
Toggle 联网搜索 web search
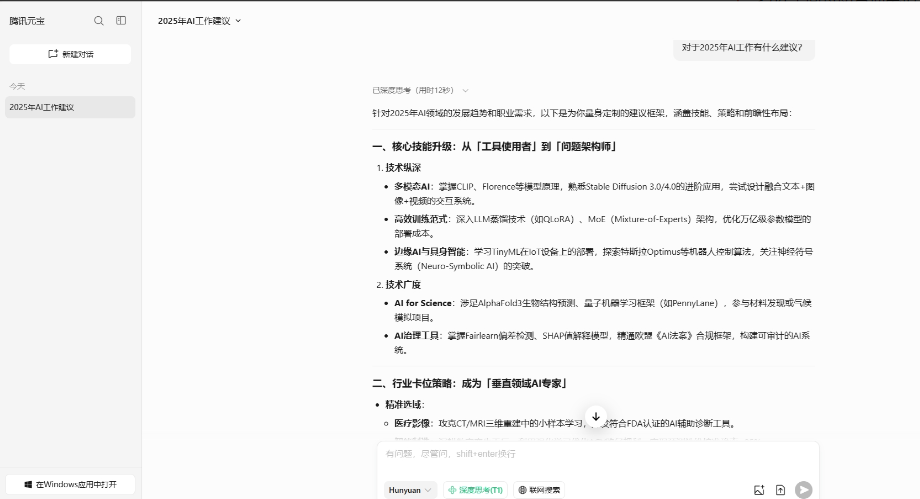point(539,490)
